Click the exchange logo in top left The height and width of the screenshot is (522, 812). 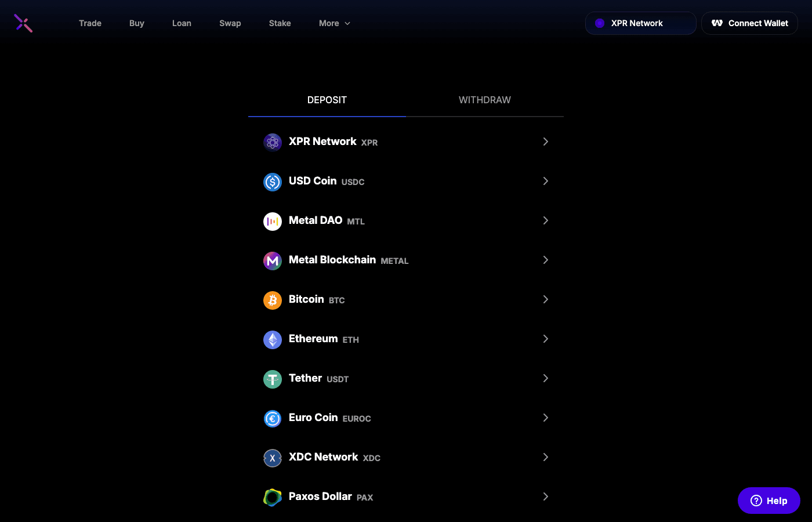(x=23, y=23)
